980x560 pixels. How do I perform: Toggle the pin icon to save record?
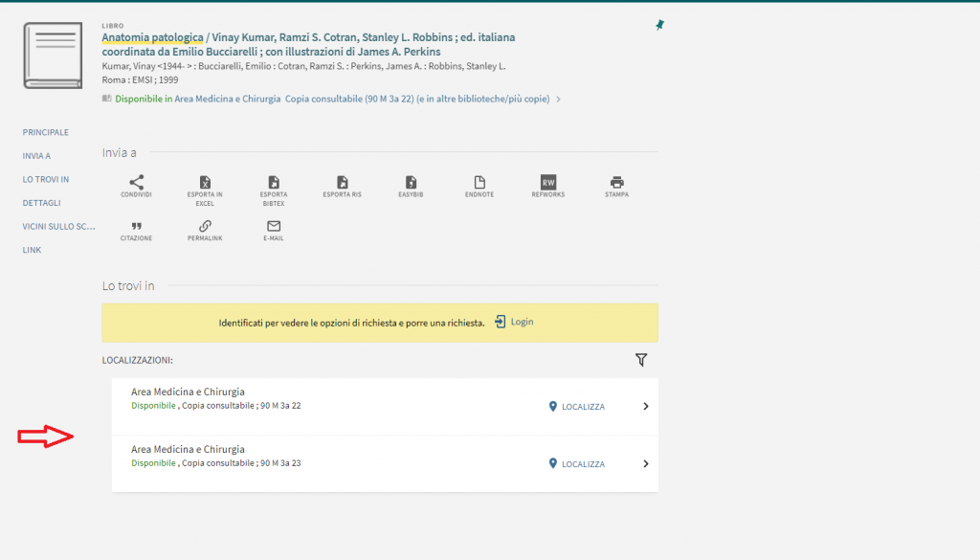point(659,25)
